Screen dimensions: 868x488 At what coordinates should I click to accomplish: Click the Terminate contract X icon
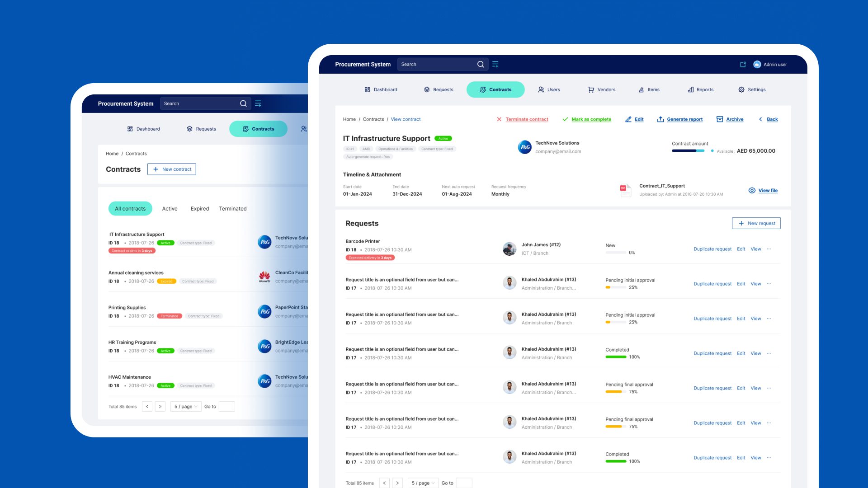pos(499,119)
